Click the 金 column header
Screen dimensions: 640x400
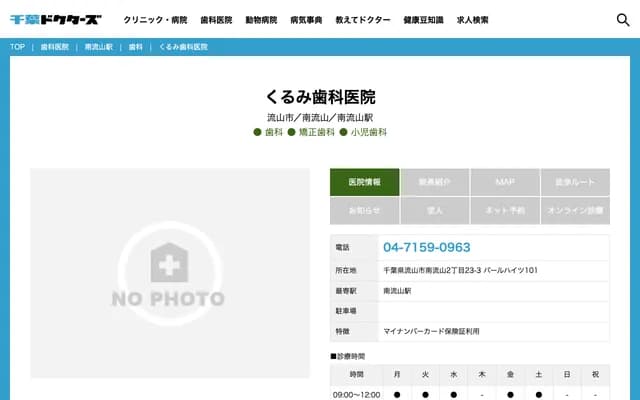pyautogui.click(x=510, y=374)
